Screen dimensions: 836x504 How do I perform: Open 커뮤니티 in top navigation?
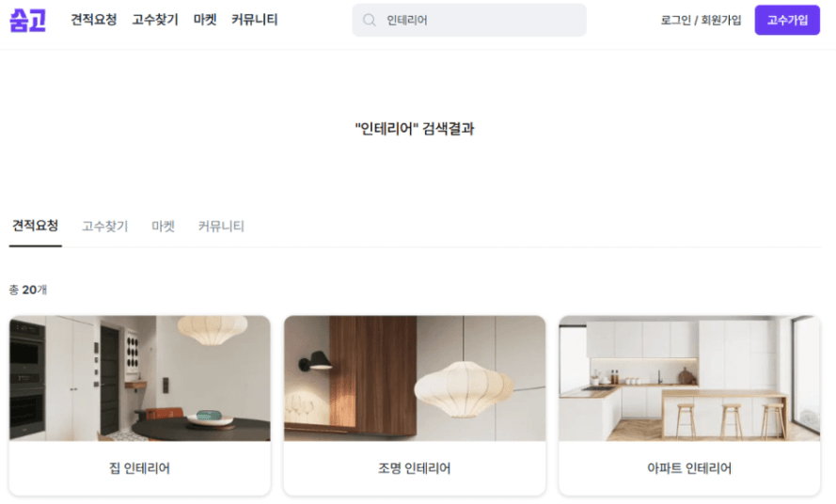pos(254,20)
